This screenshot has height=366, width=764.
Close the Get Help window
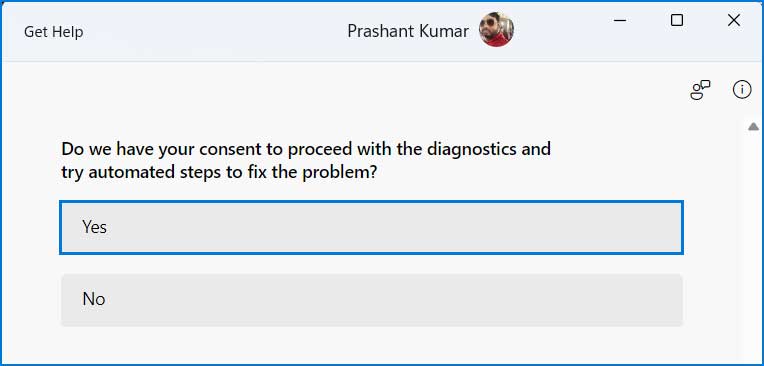(734, 20)
